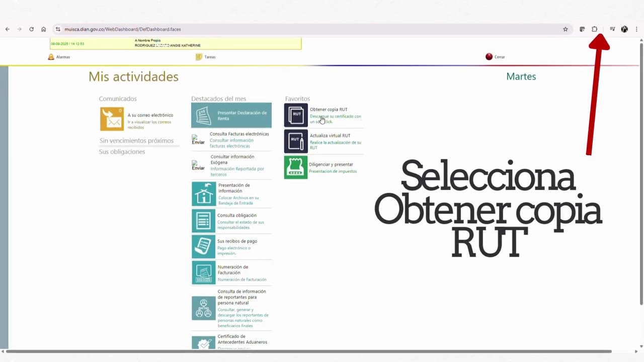This screenshot has width=644, height=362.
Task: Click the green Diligenciar y presentar icon
Action: 296,167
